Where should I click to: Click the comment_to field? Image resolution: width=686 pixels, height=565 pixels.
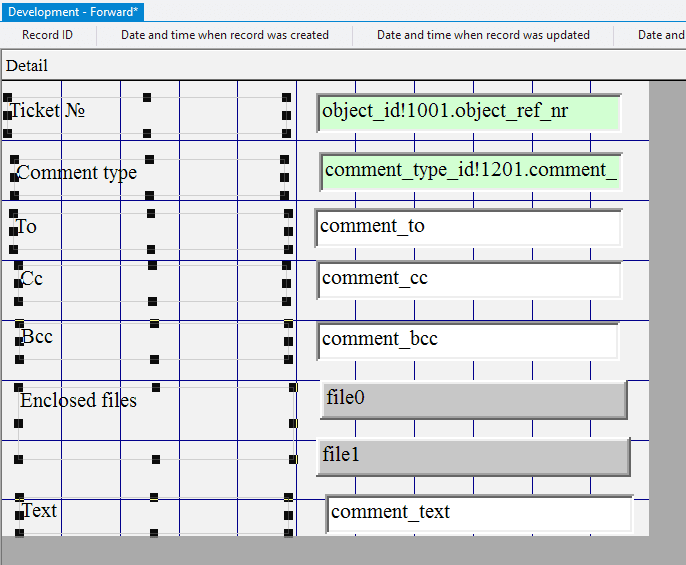point(468,228)
